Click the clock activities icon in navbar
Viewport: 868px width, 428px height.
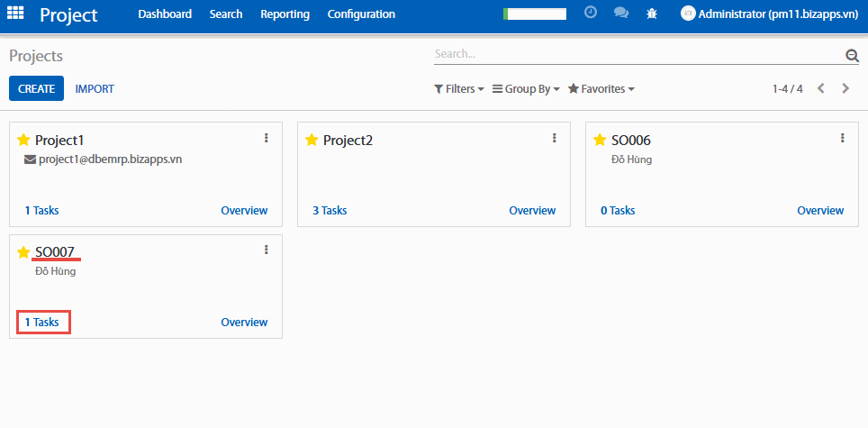pos(591,14)
